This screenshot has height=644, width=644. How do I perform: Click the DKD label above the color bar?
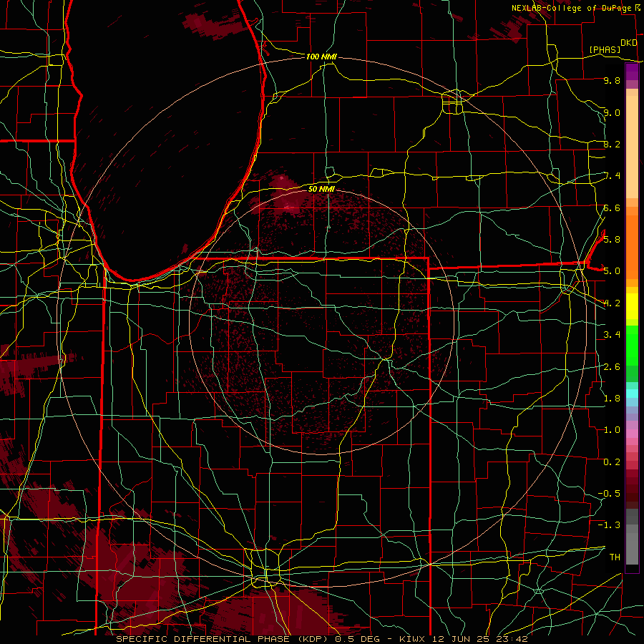click(628, 43)
